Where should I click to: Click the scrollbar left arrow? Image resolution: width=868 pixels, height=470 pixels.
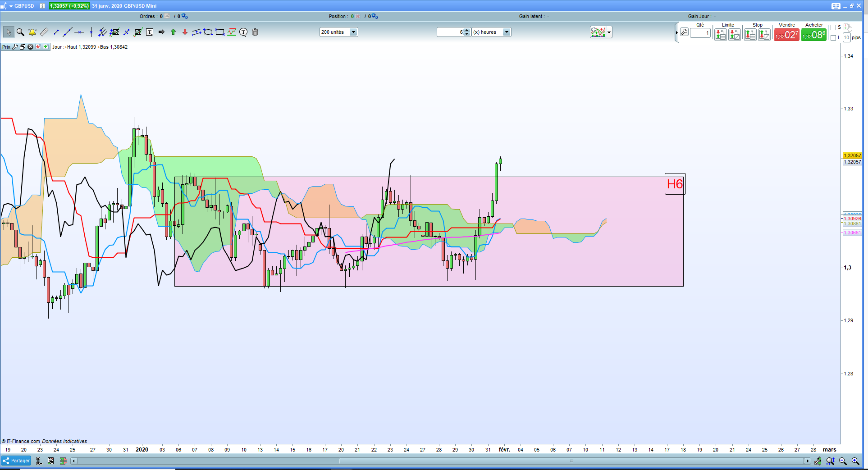(74, 461)
